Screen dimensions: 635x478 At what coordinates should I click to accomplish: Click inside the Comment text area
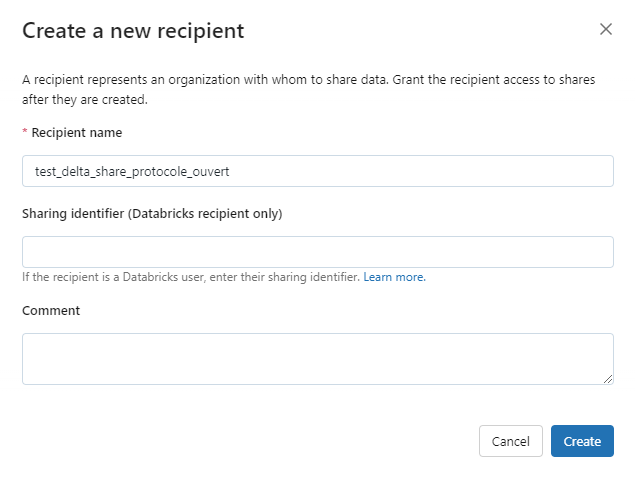tap(318, 359)
